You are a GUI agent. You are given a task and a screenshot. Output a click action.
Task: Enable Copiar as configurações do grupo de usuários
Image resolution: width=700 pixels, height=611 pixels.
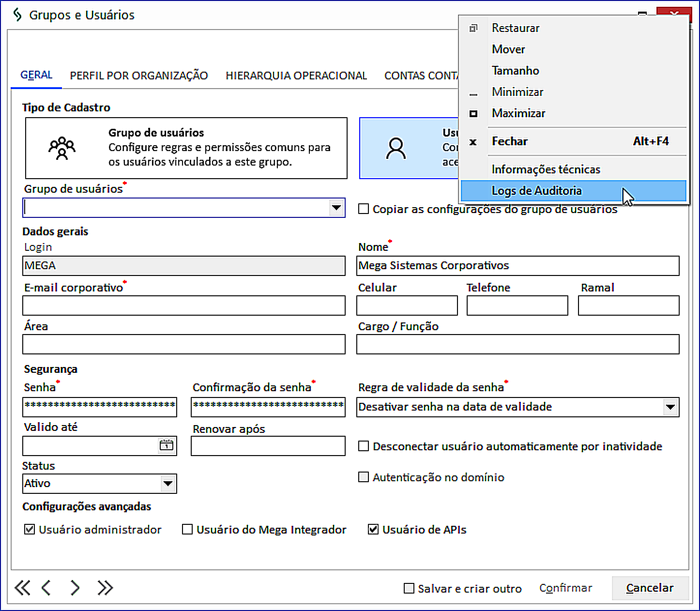pos(364,209)
